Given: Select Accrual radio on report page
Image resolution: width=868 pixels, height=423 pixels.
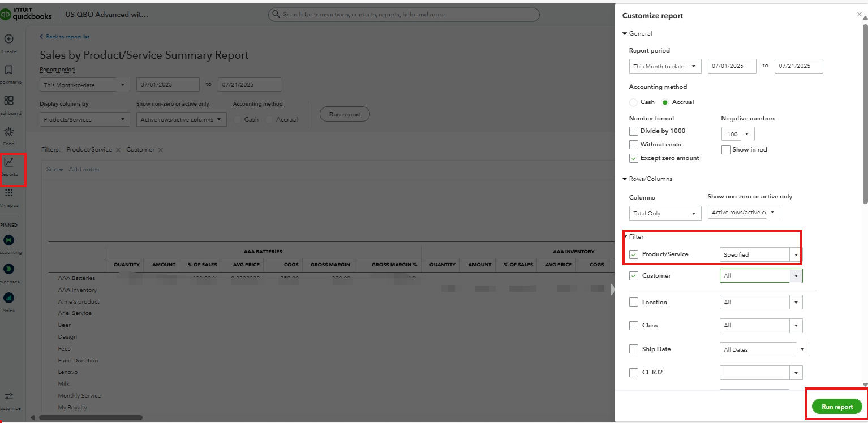Looking at the screenshot, I should 269,119.
